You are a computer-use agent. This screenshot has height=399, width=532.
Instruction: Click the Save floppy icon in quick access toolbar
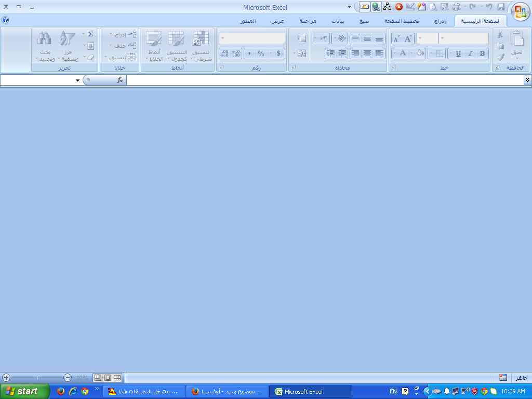click(501, 7)
